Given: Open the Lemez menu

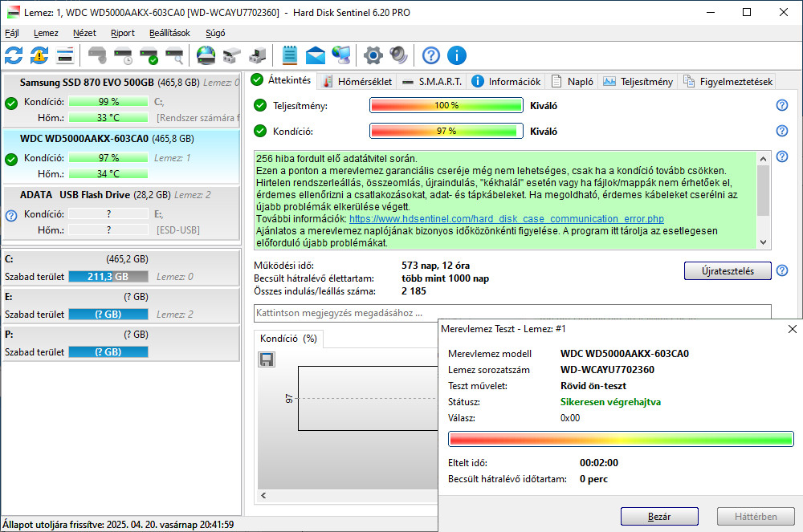Looking at the screenshot, I should (x=46, y=33).
